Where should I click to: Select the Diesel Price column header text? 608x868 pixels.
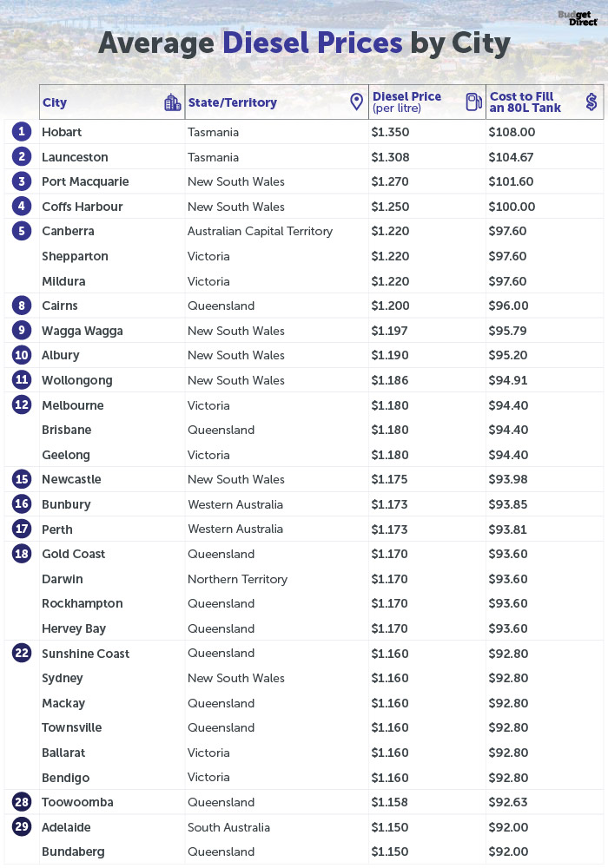pyautogui.click(x=407, y=102)
